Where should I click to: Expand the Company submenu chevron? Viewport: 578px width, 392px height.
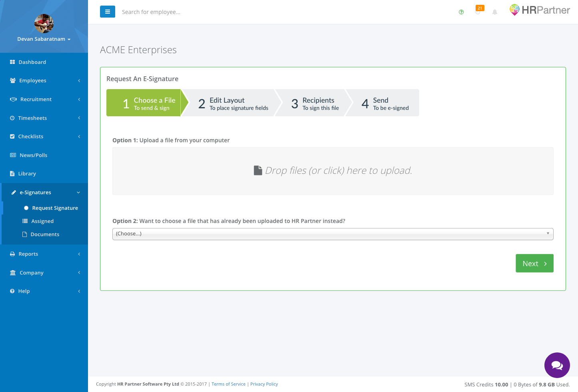pos(79,273)
